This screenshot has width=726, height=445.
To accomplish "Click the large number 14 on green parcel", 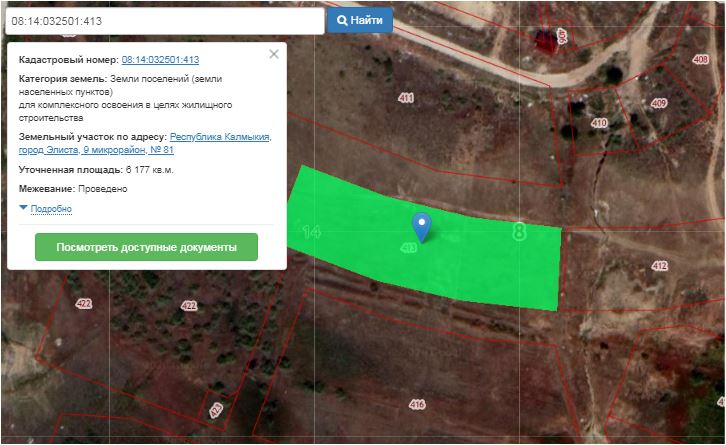I will coord(311,232).
